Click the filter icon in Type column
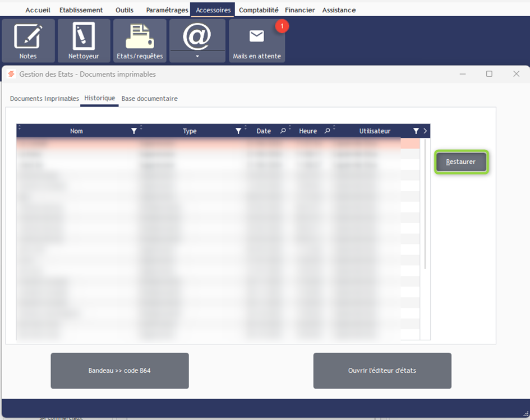The image size is (530, 420). (238, 131)
